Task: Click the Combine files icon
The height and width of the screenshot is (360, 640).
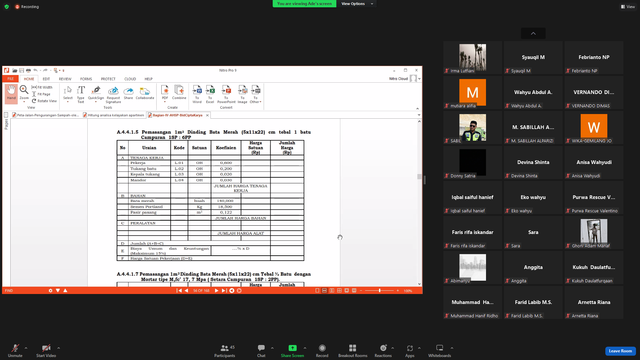Action: tap(179, 94)
